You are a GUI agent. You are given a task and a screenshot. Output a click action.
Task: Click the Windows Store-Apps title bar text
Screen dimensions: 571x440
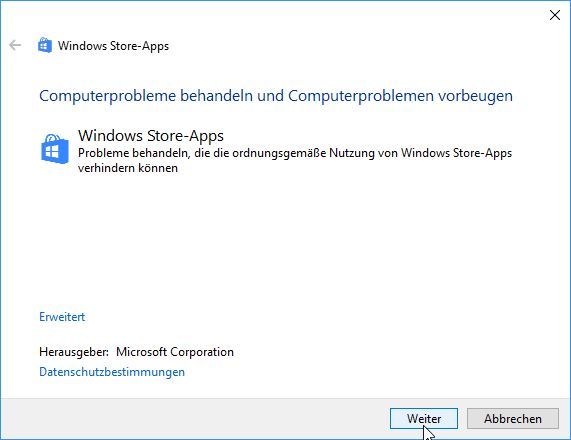tap(113, 46)
